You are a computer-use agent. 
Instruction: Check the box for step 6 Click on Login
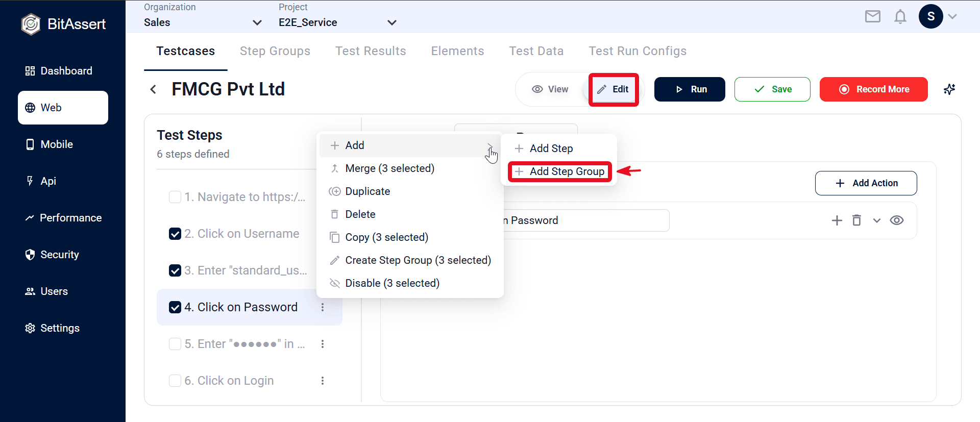click(x=175, y=381)
